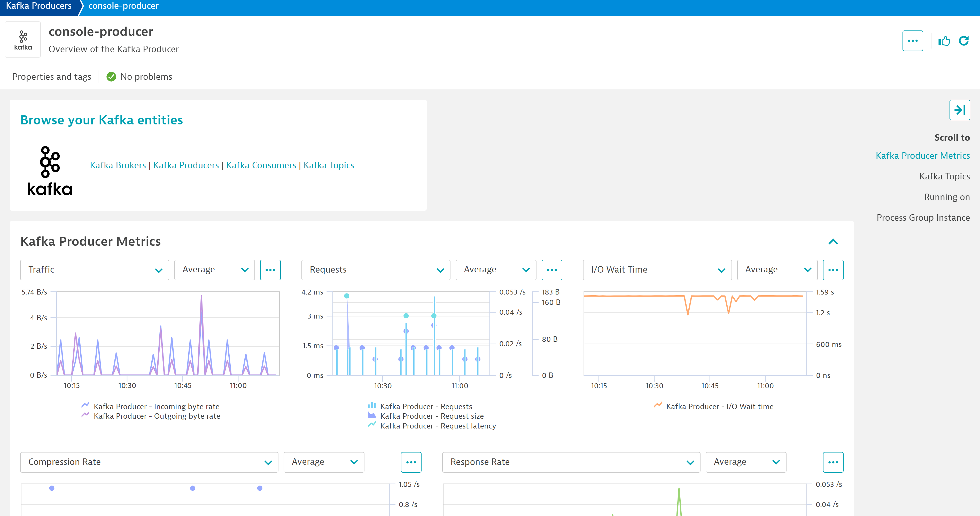The width and height of the screenshot is (980, 516).
Task: Jump to Kafka Producer Metrics section
Action: [x=923, y=155]
